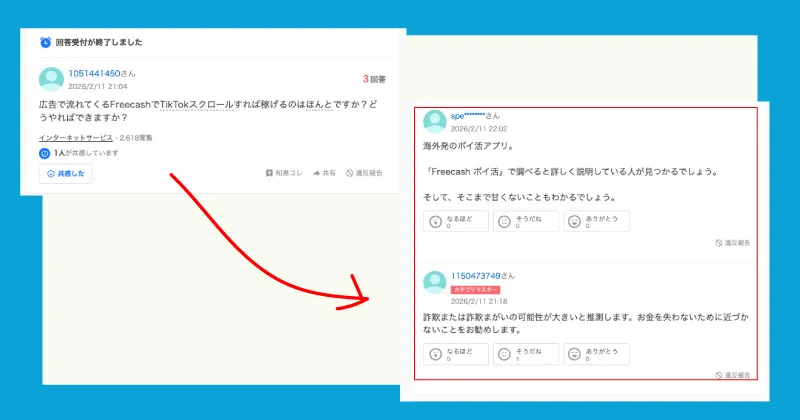Viewport: 800px width, 420px height.
Task: Click ありがとう on the spe answer
Action: point(596,221)
